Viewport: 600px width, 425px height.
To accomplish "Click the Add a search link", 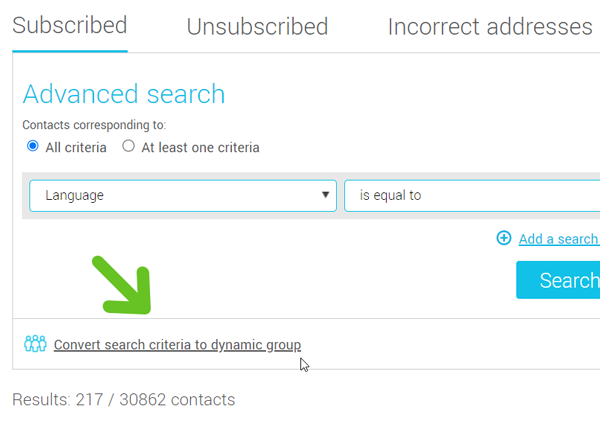I will (x=558, y=239).
